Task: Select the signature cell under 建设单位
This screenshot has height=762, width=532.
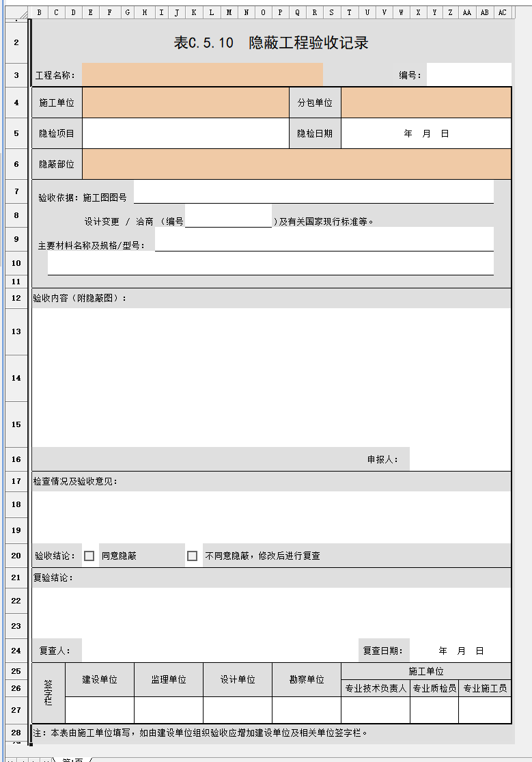Action: pos(100,710)
